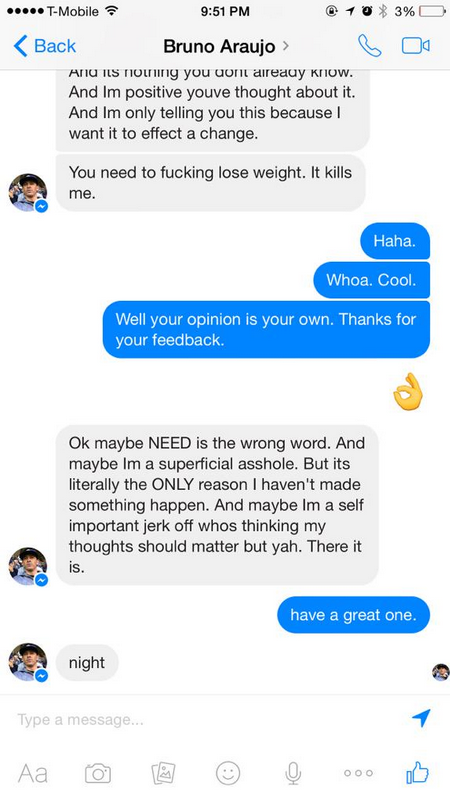Tap avatar beside 'lose weight' message

28,192
